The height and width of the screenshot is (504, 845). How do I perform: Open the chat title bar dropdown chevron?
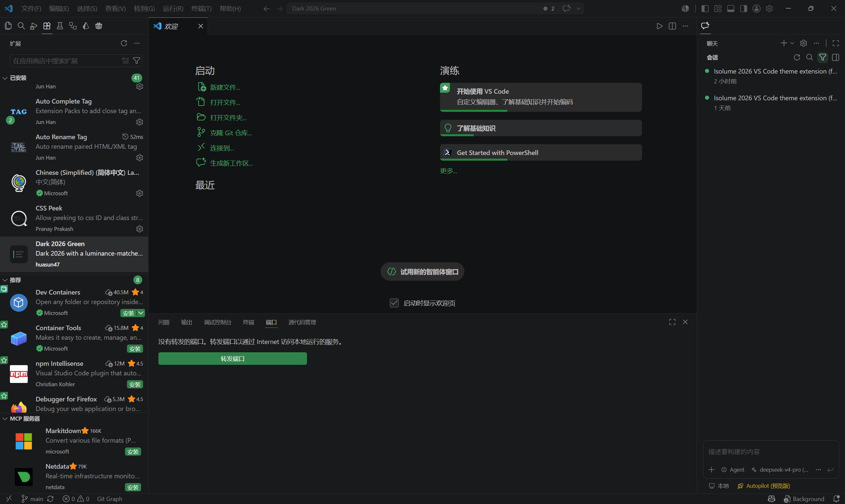tap(578, 9)
